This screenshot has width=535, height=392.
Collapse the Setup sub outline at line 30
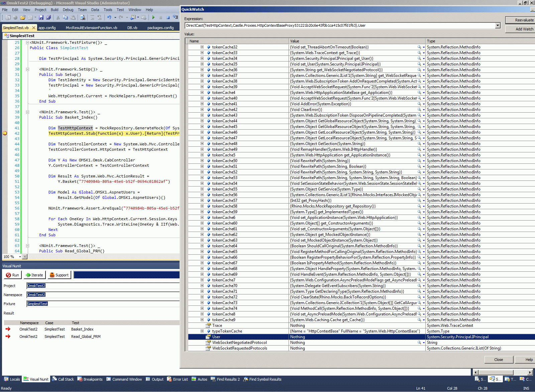click(27, 69)
